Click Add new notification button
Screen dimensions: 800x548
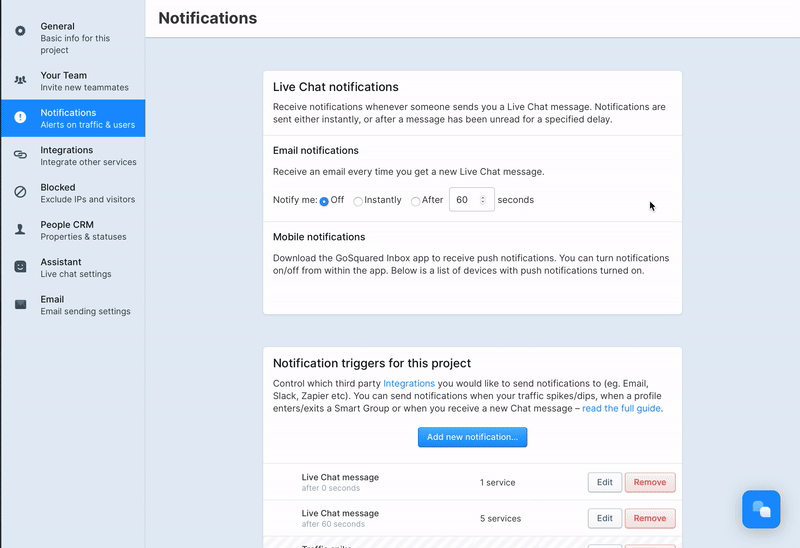pyautogui.click(x=472, y=437)
